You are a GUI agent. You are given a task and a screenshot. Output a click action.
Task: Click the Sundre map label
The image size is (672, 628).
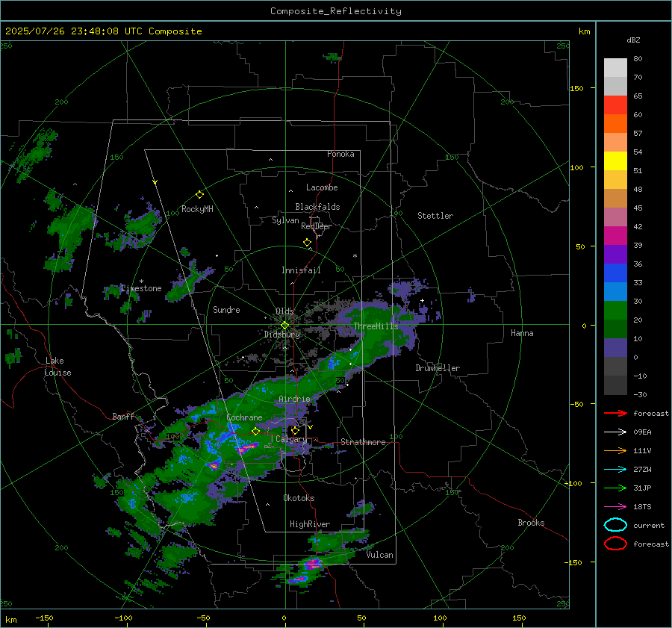click(226, 309)
